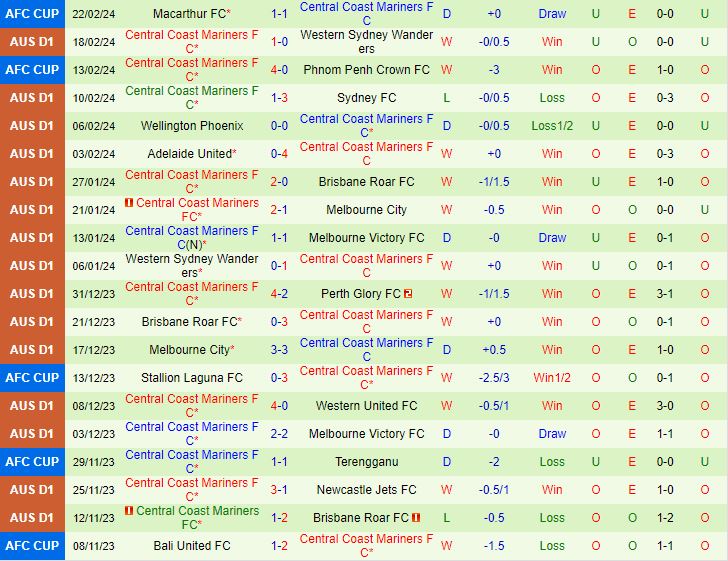Open Terengganu team link

(366, 462)
